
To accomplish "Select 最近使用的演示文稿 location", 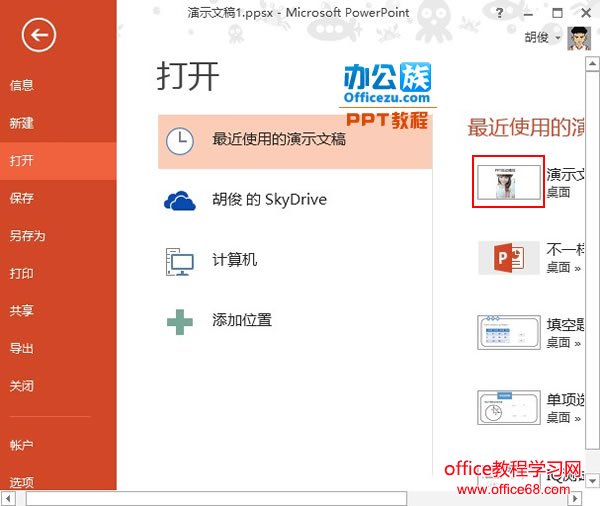I will (x=295, y=142).
